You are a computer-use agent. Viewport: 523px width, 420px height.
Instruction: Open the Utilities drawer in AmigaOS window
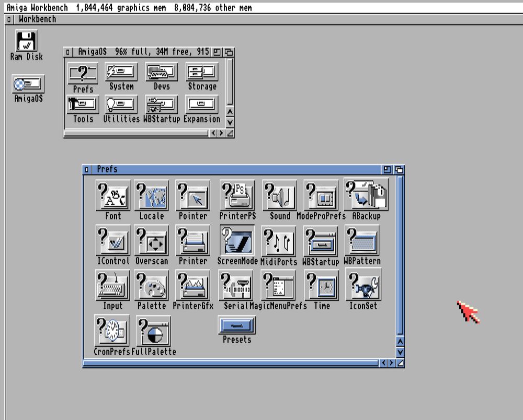pyautogui.click(x=121, y=104)
